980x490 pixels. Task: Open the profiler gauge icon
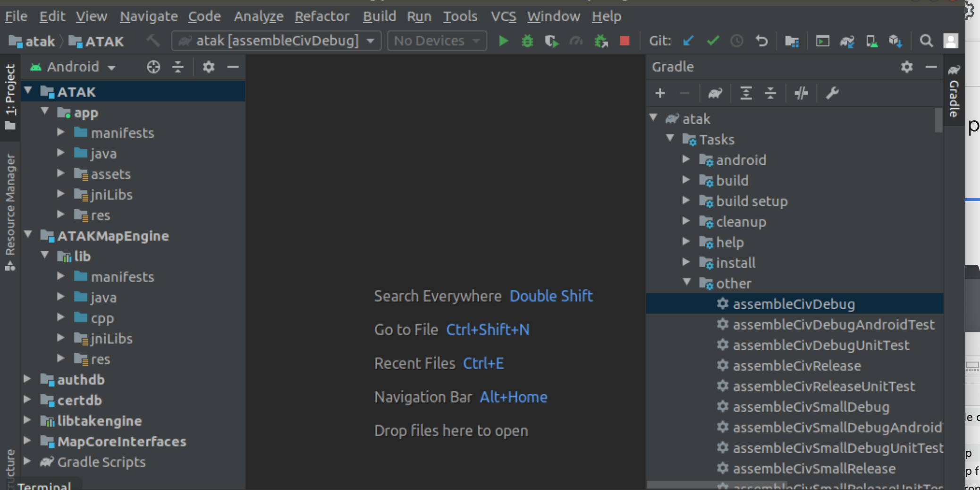pyautogui.click(x=576, y=41)
